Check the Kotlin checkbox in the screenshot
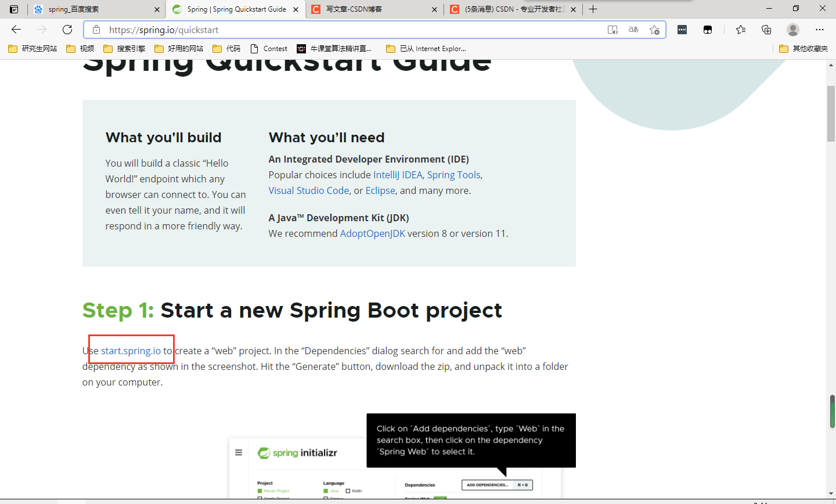This screenshot has height=504, width=836. coord(348,491)
